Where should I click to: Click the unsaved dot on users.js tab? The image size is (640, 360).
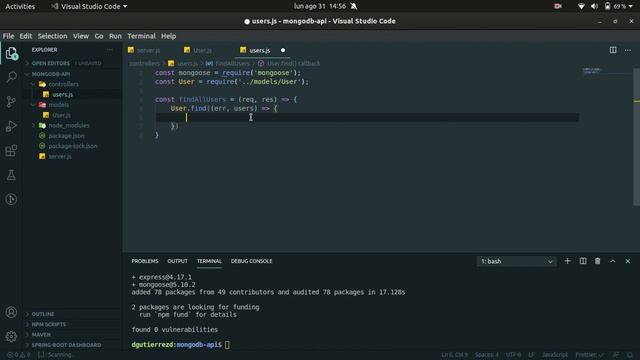283,50
